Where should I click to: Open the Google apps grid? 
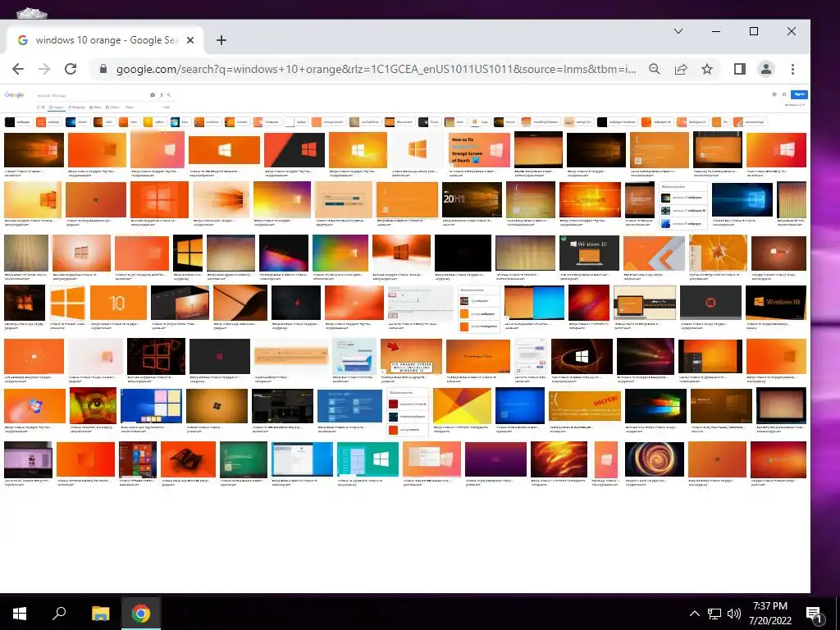tap(784, 94)
